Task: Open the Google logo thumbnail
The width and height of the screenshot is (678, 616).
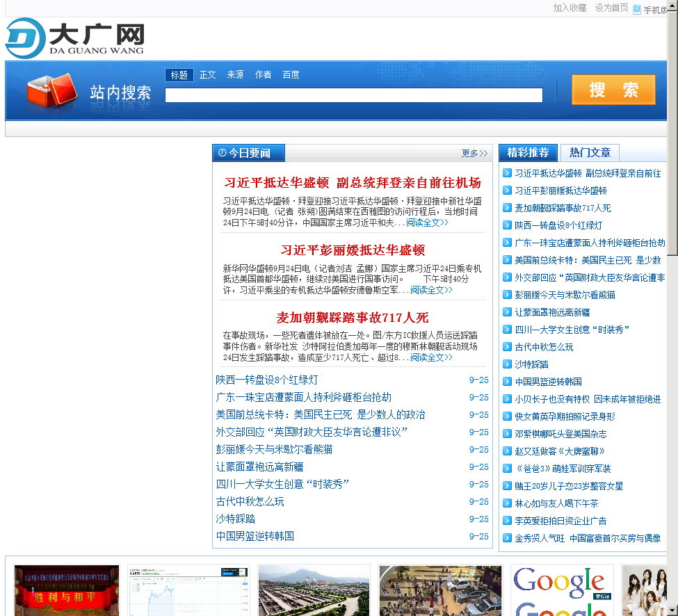Action: coord(562,590)
